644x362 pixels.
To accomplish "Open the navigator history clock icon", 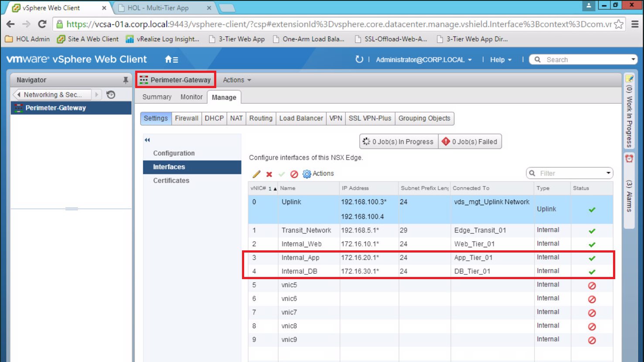I will (x=111, y=95).
